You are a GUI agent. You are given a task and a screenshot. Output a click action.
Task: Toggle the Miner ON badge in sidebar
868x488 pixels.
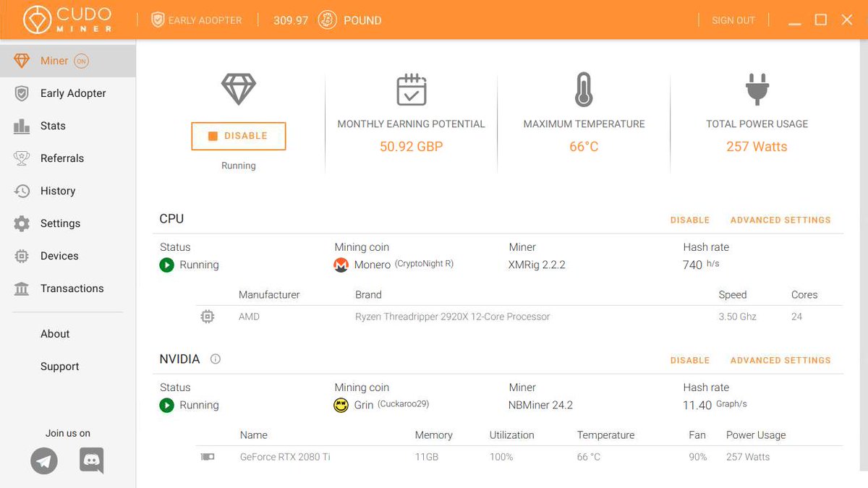[81, 61]
